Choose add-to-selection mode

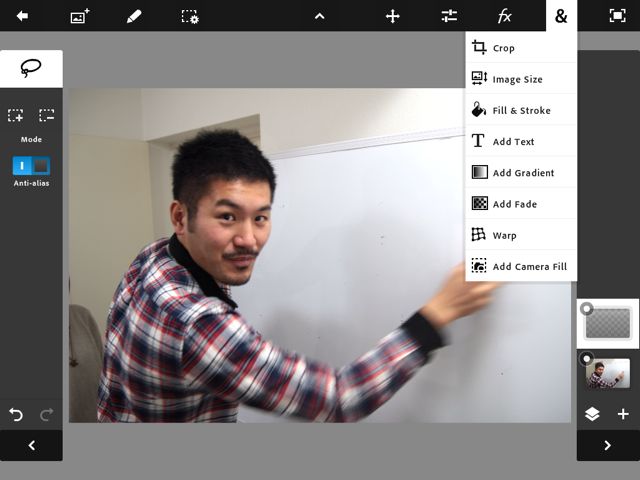point(16,115)
